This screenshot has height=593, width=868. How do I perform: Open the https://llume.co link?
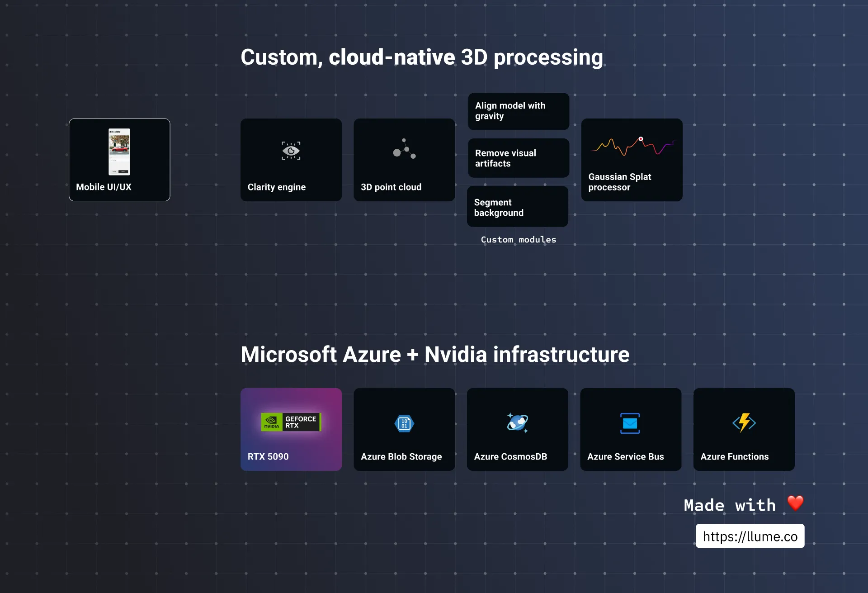coord(750,536)
